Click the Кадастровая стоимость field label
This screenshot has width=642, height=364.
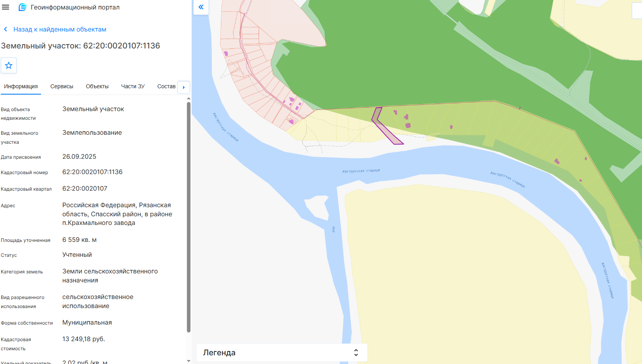point(16,344)
